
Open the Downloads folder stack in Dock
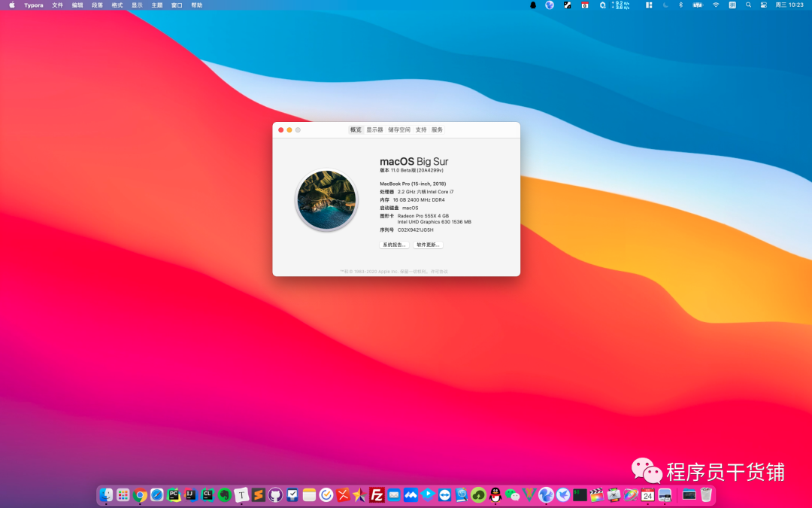[x=689, y=495]
